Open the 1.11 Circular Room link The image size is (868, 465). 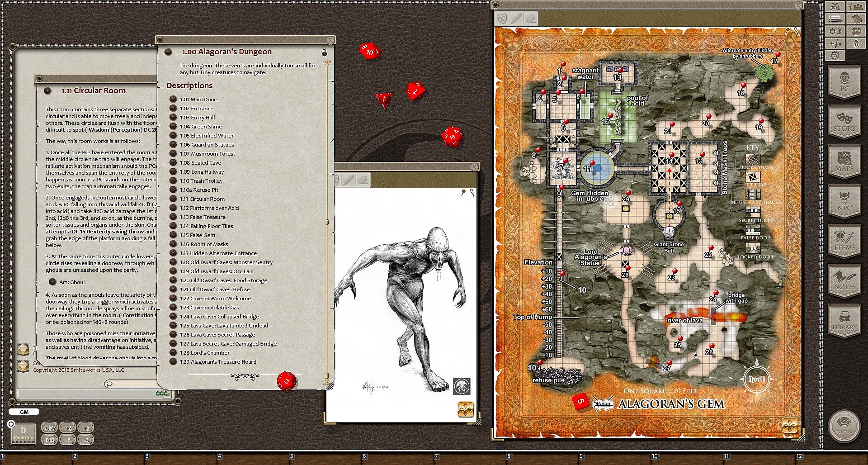pos(202,199)
